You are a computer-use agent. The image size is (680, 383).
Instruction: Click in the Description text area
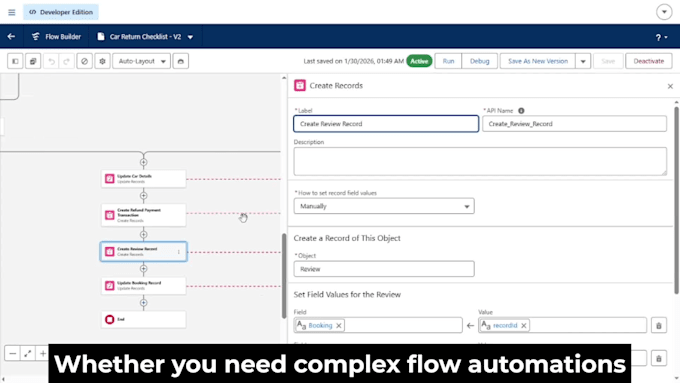click(480, 161)
